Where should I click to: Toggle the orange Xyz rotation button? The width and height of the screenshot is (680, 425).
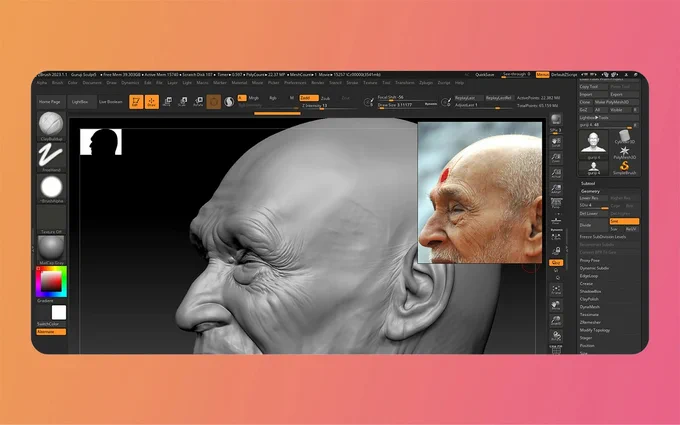coord(556,263)
